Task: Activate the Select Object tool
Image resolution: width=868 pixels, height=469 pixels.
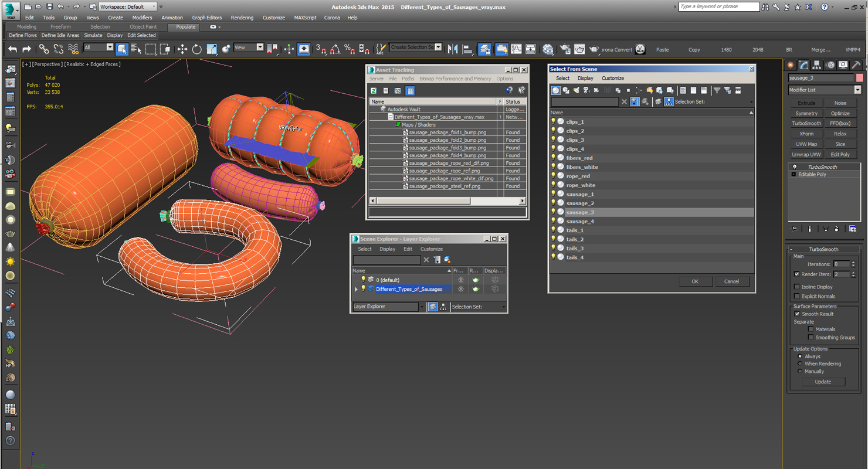Action: (122, 49)
